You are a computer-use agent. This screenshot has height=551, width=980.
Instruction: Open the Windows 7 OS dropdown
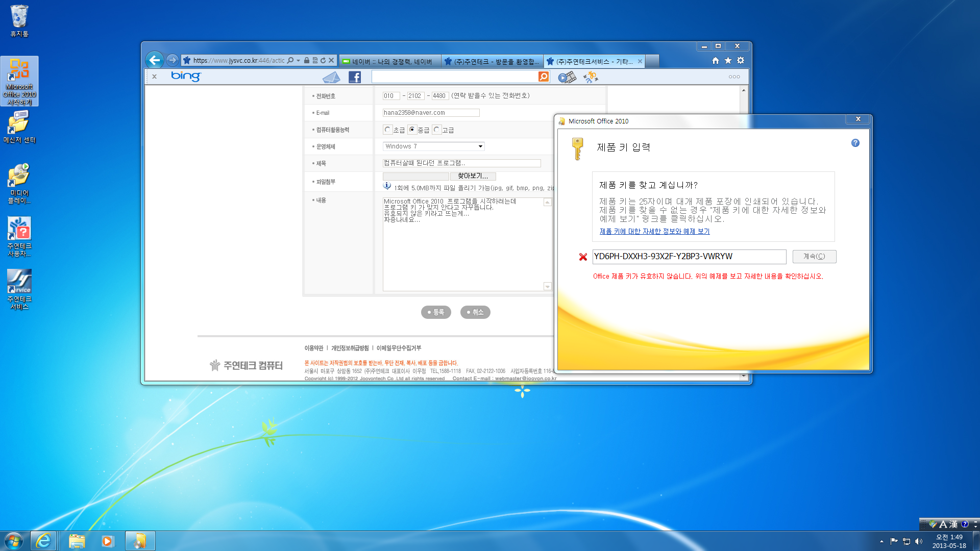[433, 146]
